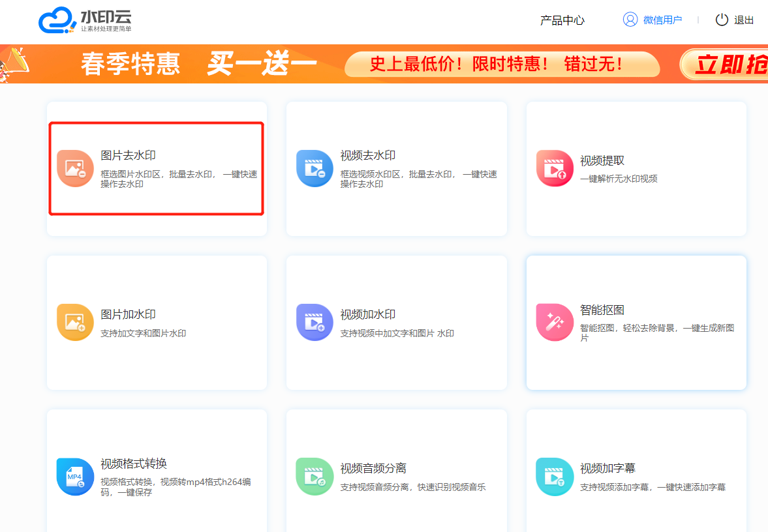This screenshot has width=768, height=532.
Task: Click the 视频提取 red video icon
Action: [555, 168]
